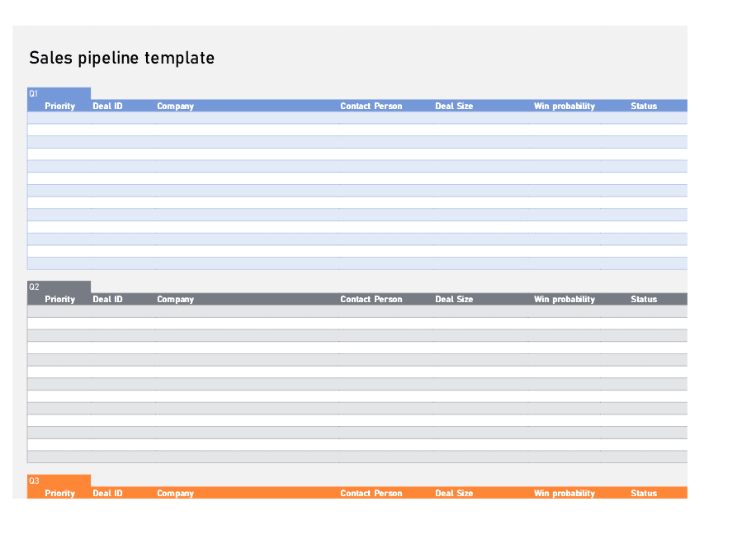Image resolution: width=756 pixels, height=535 pixels.
Task: Click the Deal ID header in Q1
Action: 107,106
